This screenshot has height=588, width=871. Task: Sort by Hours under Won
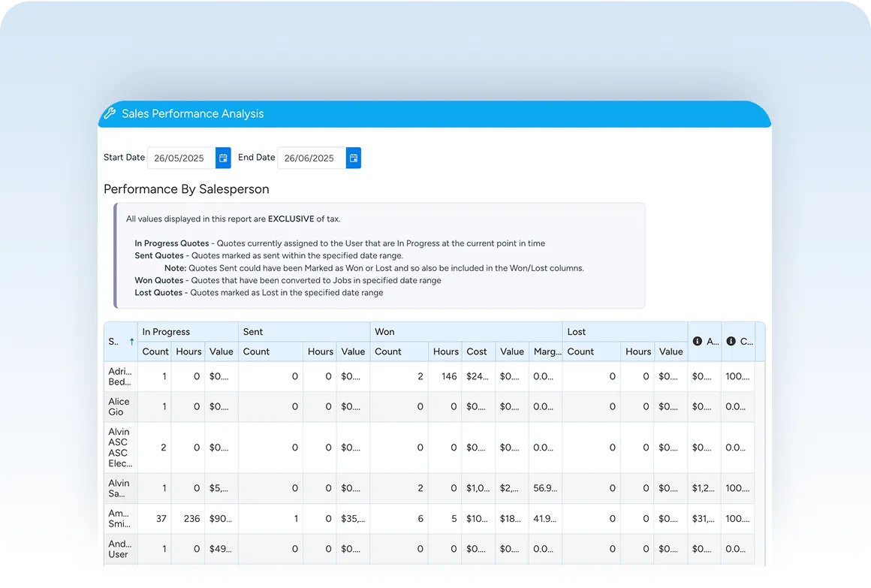[445, 351]
